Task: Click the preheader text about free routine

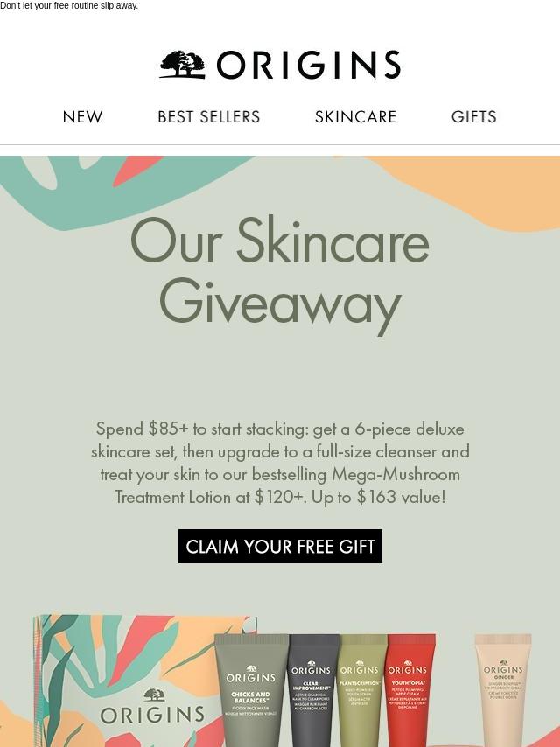Action: pos(69,6)
